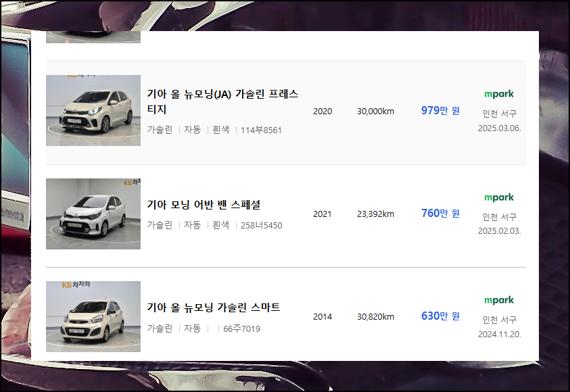Click the mpark logo for the 979만 원 listing
570x392 pixels.
tap(499, 94)
